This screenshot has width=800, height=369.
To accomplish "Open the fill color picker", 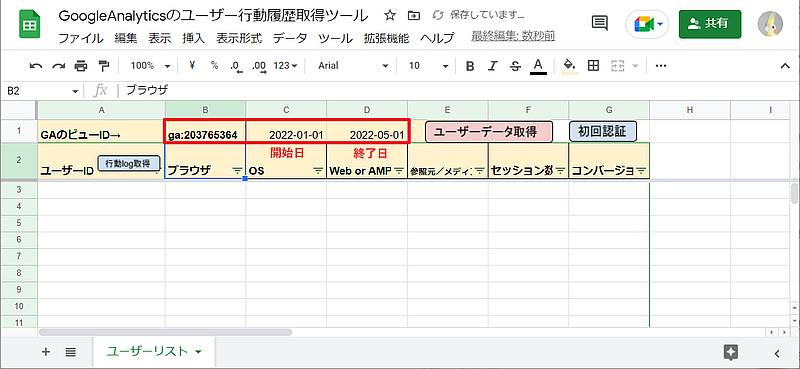I will pos(569,66).
